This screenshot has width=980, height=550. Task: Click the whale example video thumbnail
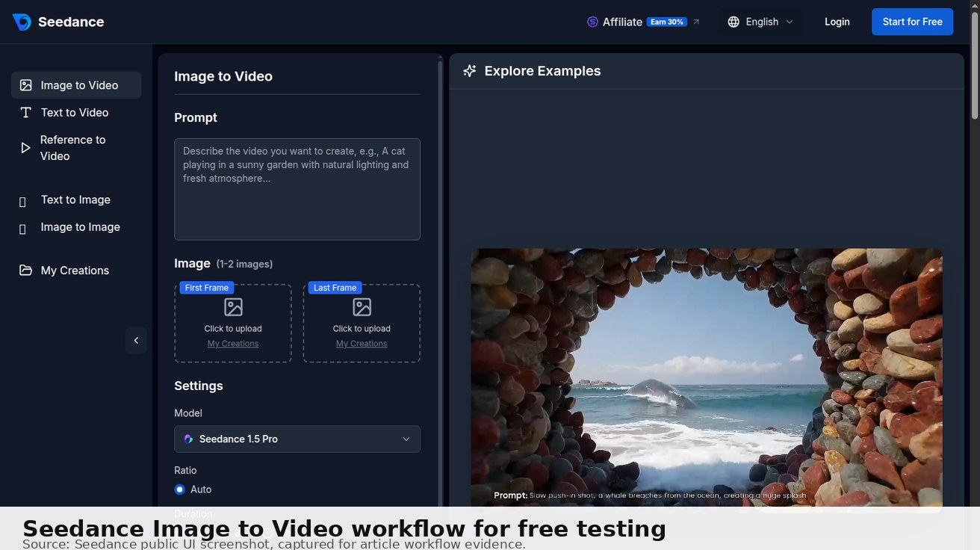tap(707, 380)
